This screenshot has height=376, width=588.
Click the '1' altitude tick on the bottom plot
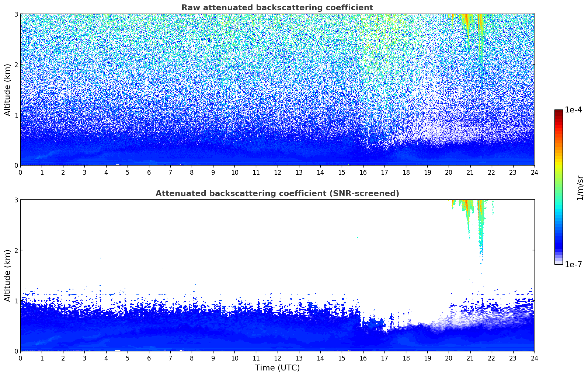click(16, 301)
